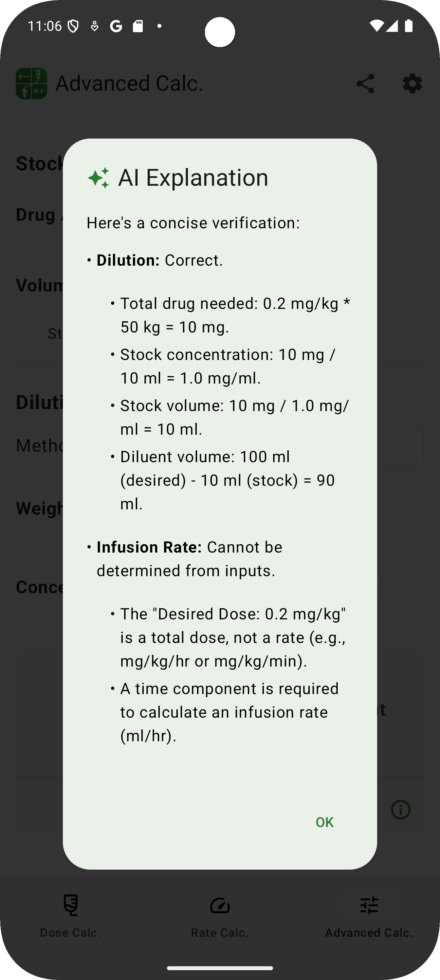
Task: Tap the home gesture bar at bottom
Action: (x=220, y=965)
